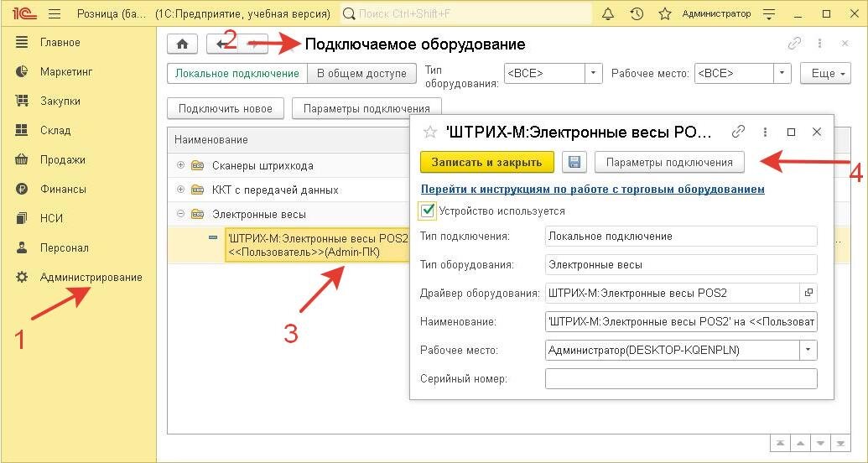Click Администратор user name
The image size is (868, 463).
tap(716, 14)
